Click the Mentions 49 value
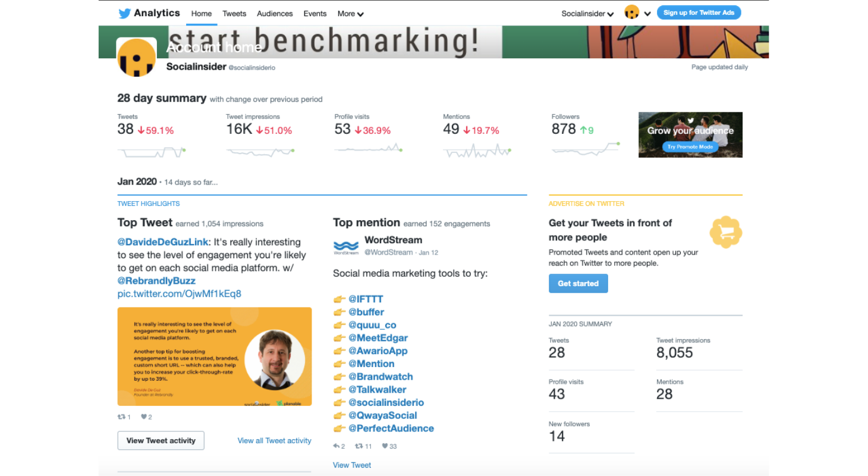 (x=451, y=129)
